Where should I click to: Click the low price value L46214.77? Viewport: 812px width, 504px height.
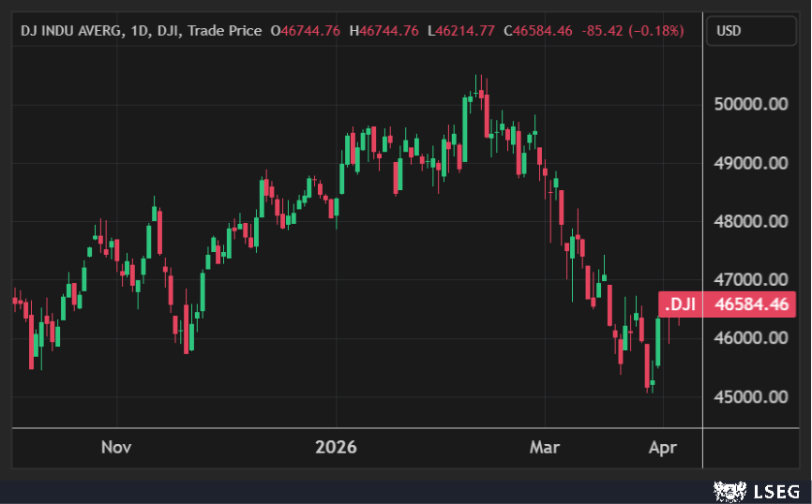tap(460, 31)
